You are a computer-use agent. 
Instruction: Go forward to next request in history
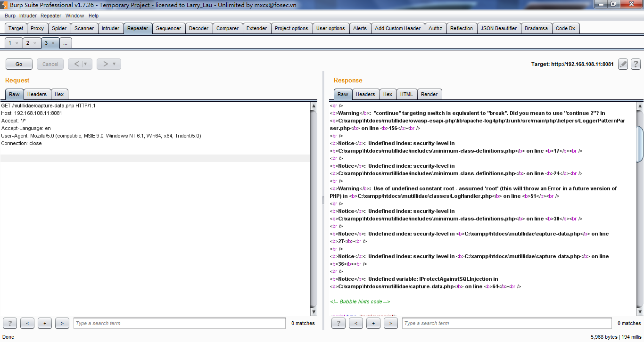105,64
